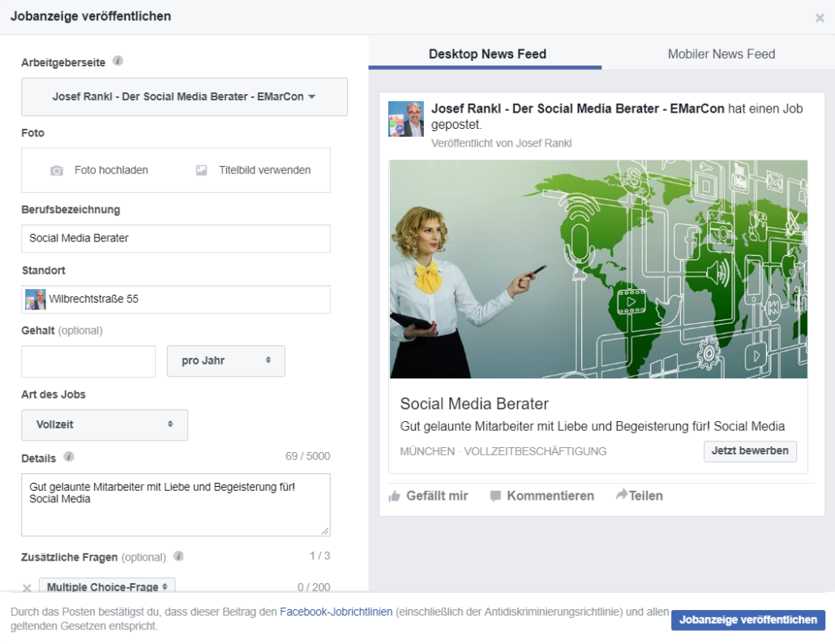Click the Teilen share arrow icon
Screen dimensions: 835x644
tap(622, 494)
